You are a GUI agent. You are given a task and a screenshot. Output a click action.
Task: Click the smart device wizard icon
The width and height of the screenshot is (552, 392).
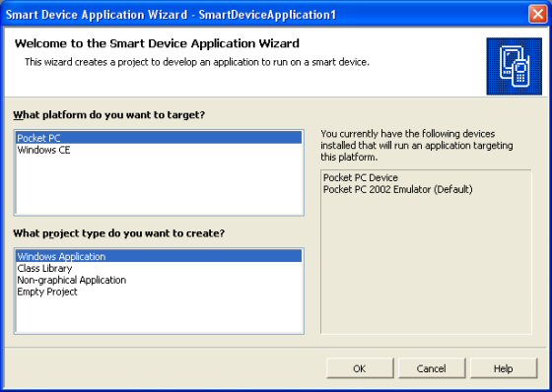[x=514, y=66]
